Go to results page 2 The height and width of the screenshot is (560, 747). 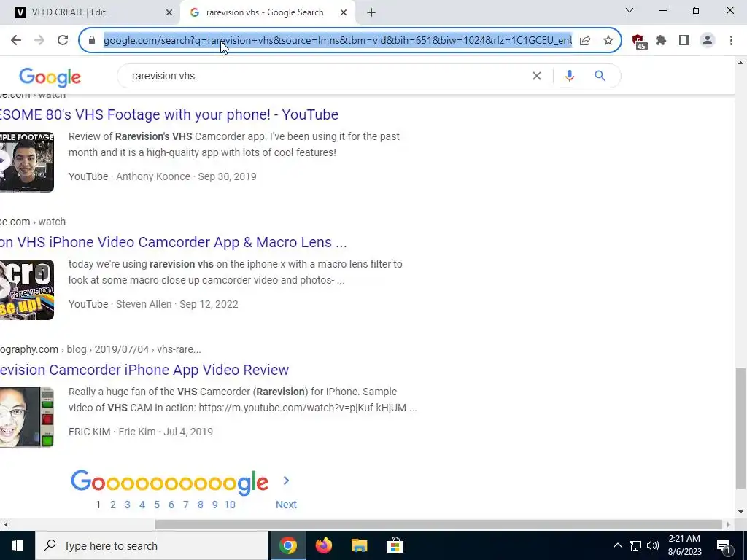click(x=113, y=505)
